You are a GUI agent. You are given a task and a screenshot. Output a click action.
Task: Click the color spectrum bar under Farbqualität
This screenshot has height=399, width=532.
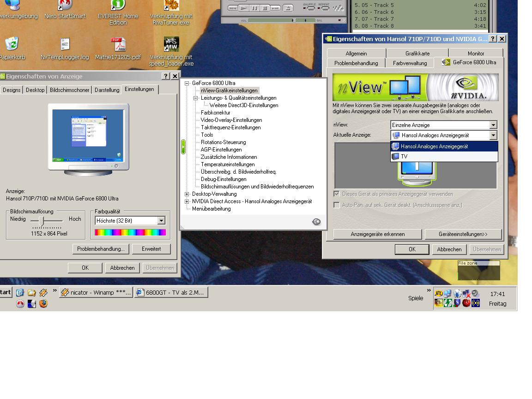click(130, 232)
